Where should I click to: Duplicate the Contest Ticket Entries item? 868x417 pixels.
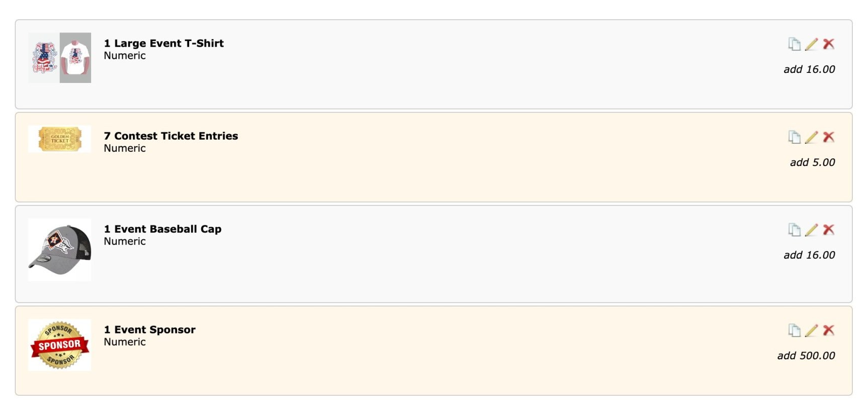tap(794, 137)
